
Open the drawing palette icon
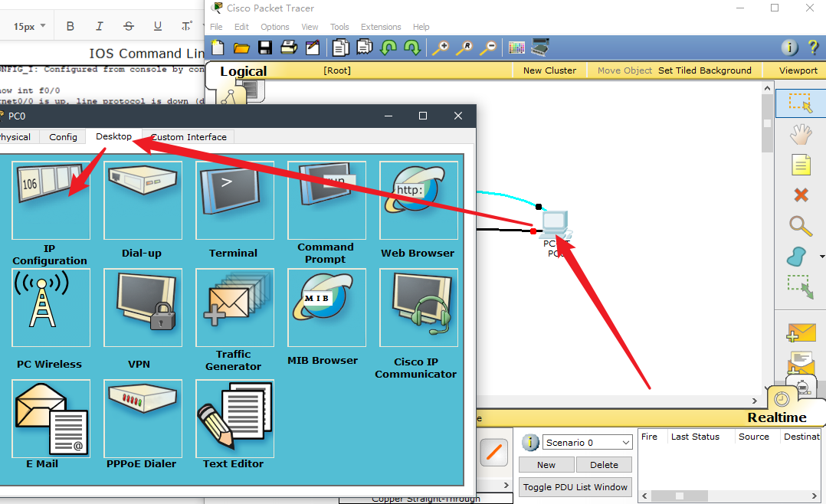tap(516, 48)
